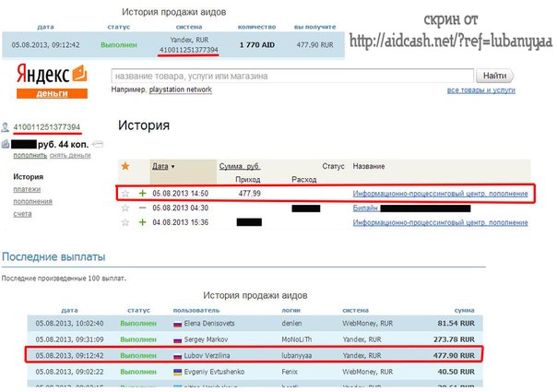Open the платежи section in sidebar

click(x=29, y=188)
